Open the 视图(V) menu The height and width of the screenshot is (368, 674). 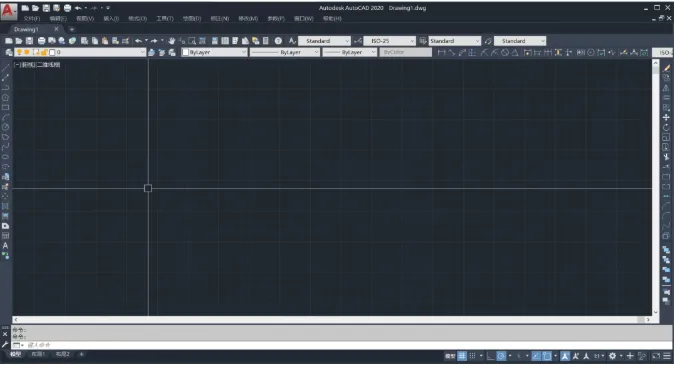pyautogui.click(x=85, y=18)
